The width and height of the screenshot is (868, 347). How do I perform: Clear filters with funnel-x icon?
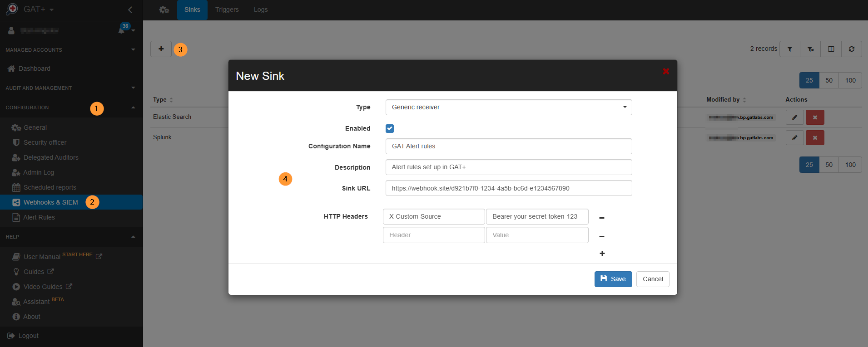tap(810, 49)
